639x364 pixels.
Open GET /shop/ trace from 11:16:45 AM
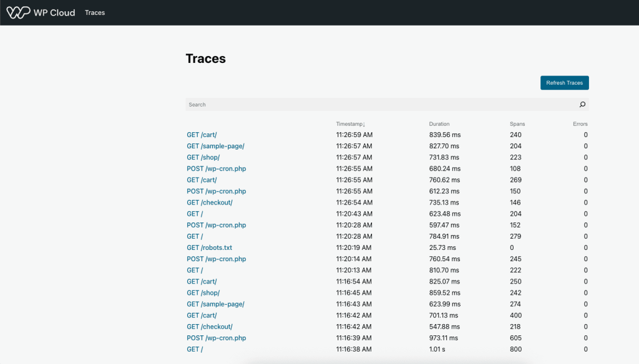tap(203, 292)
